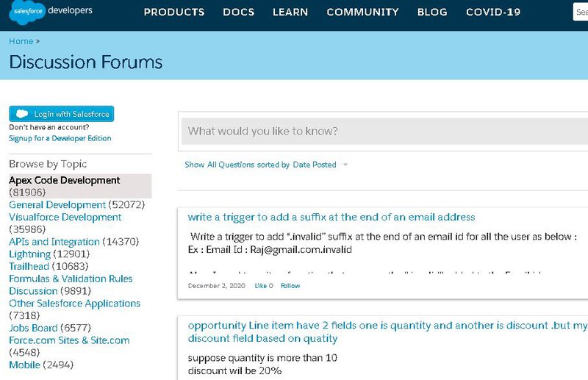Open Visualforce Development topic
588x380 pixels.
pyautogui.click(x=65, y=218)
